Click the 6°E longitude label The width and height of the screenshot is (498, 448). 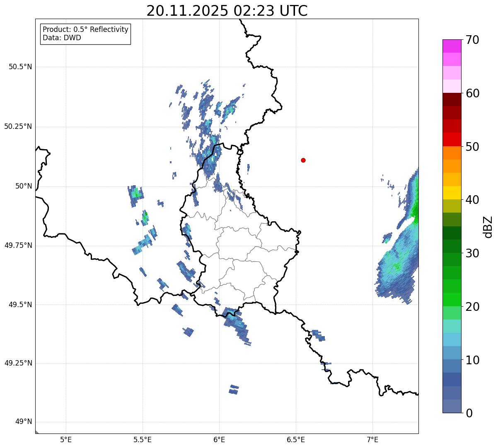pyautogui.click(x=219, y=440)
